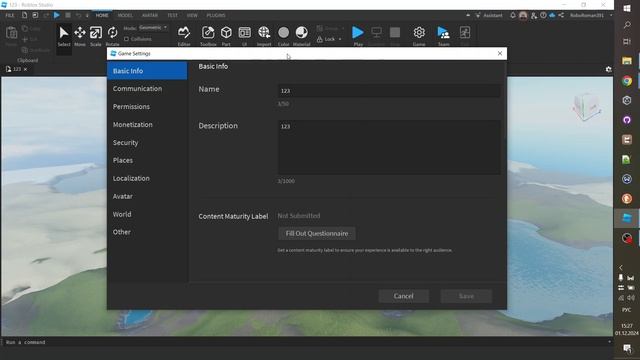Open notifications bell
Screen dimensions: 640x360
pyautogui.click(x=513, y=15)
